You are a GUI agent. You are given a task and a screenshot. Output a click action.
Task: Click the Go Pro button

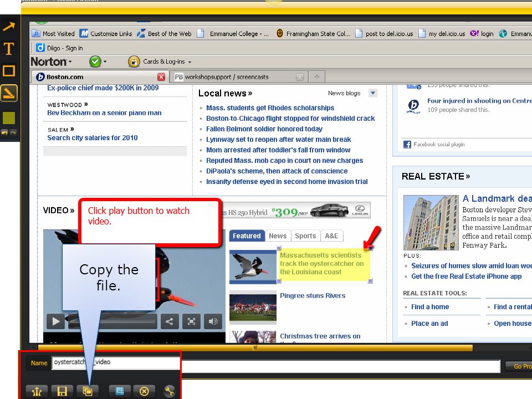click(x=519, y=366)
